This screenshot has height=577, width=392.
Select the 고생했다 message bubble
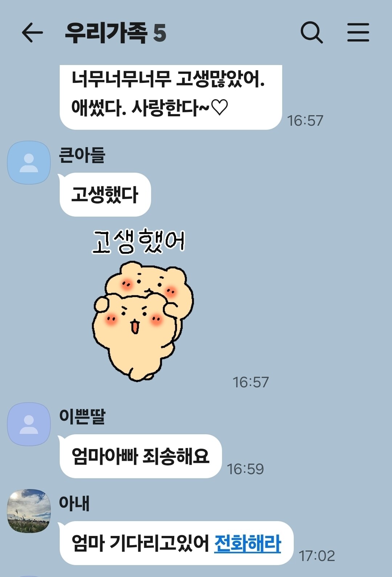[x=105, y=195]
